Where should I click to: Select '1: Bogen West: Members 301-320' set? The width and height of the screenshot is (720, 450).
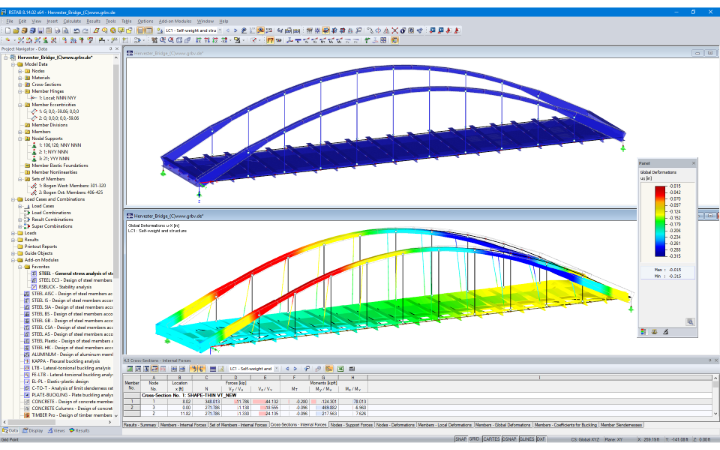click(72, 186)
